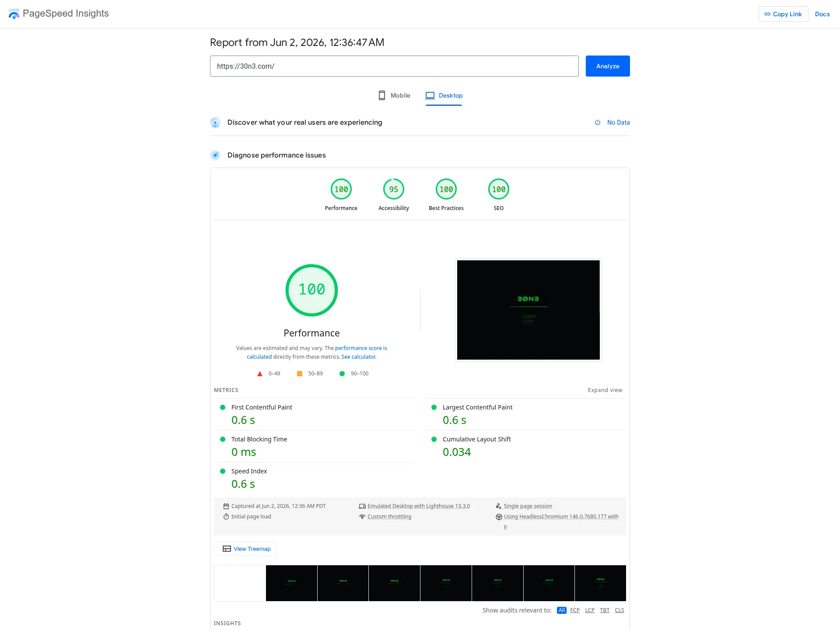Filter audits by LCP
The image size is (840, 630).
click(x=590, y=610)
